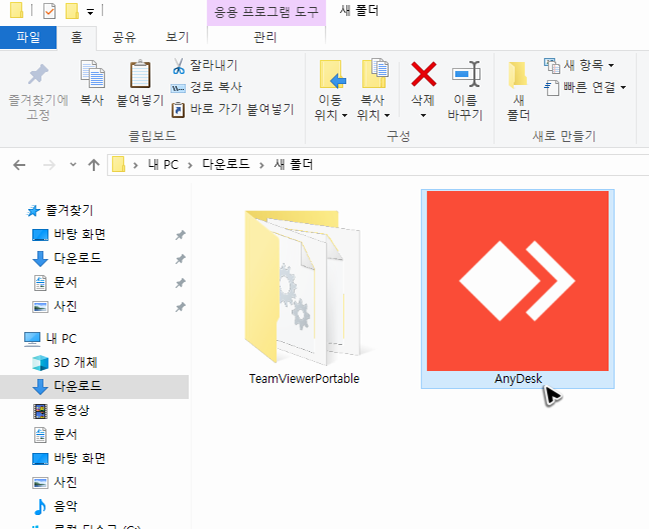Screen dimensions: 649x529
Task: Click Paste shortcut (바로 가기 붙여넣기)
Action: [x=233, y=110]
